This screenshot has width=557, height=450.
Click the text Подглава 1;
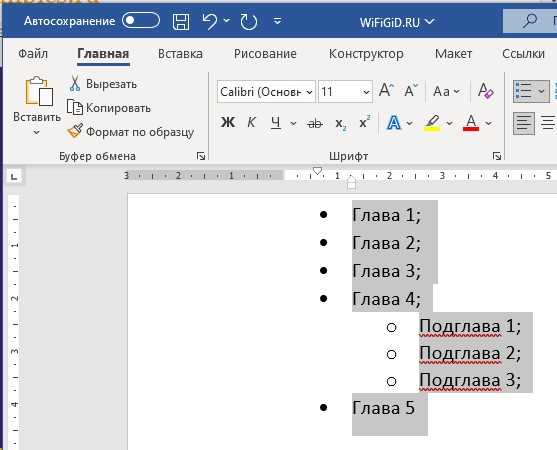[470, 326]
